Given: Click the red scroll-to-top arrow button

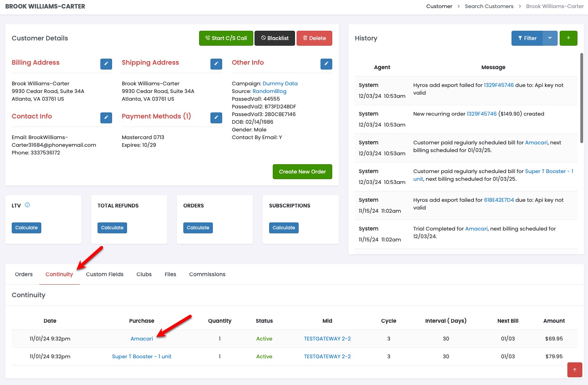Looking at the screenshot, I should pyautogui.click(x=575, y=370).
